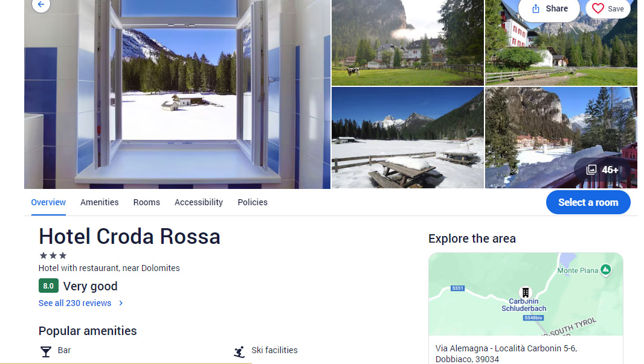
Task: Click the Bar cocktail glass icon
Action: click(x=45, y=351)
